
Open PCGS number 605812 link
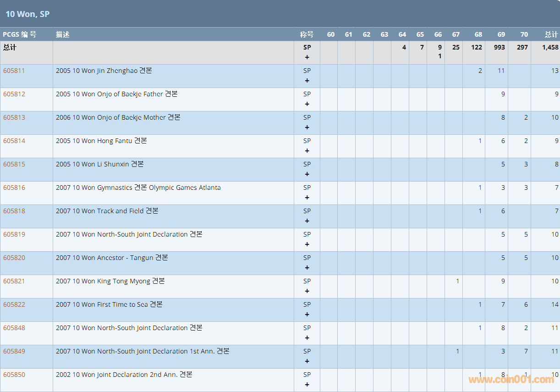coord(14,94)
